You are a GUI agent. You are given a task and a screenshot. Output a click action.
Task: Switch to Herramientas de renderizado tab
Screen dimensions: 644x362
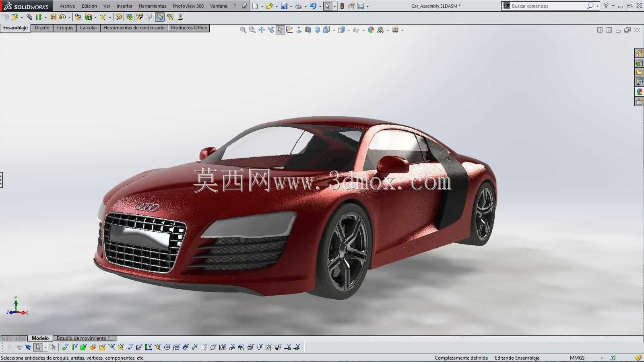(x=134, y=28)
